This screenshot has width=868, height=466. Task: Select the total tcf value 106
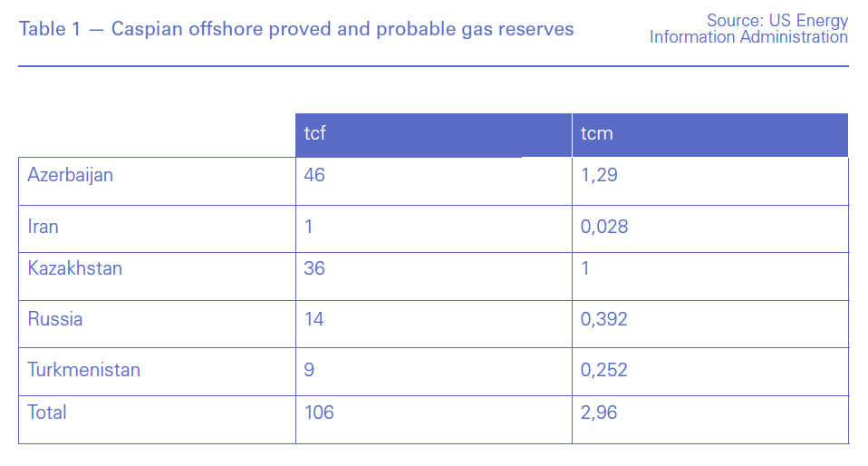click(x=319, y=413)
